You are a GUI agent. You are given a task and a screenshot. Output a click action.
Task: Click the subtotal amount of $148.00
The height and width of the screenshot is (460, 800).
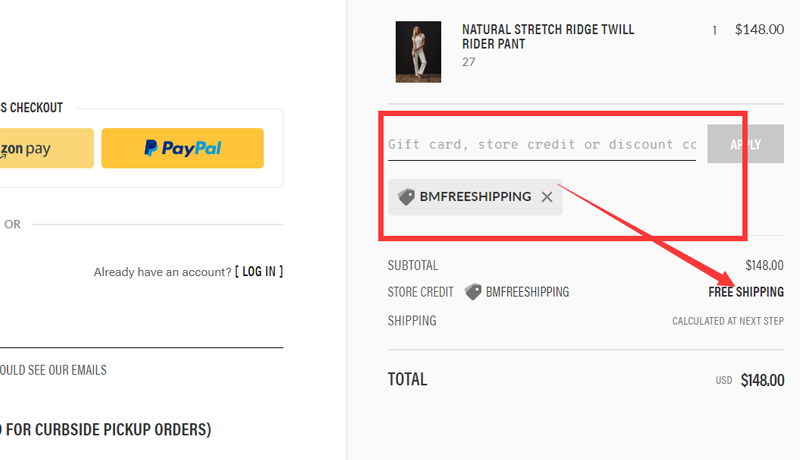(765, 265)
